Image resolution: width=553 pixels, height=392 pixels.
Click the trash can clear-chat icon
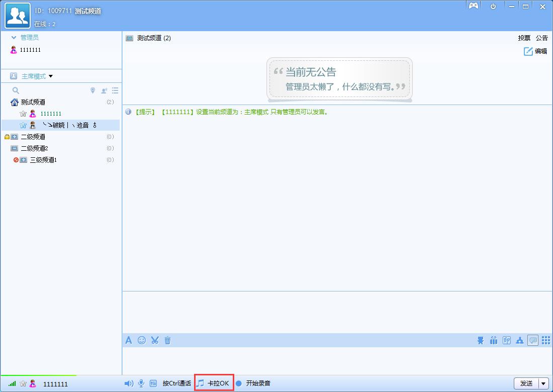167,340
